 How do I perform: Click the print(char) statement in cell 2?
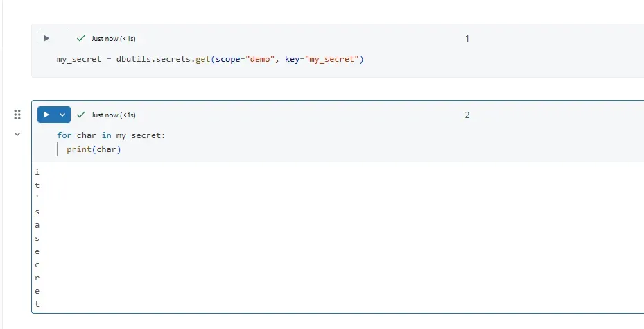(x=94, y=150)
